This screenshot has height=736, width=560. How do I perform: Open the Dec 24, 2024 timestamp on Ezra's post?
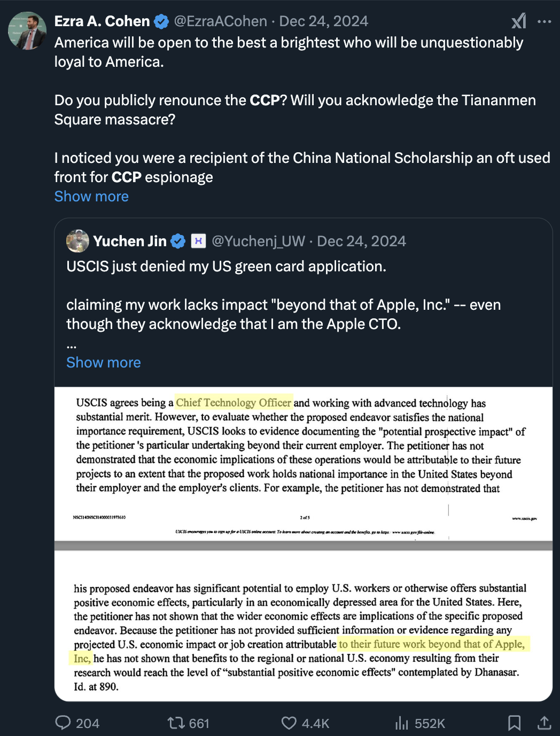323,21
